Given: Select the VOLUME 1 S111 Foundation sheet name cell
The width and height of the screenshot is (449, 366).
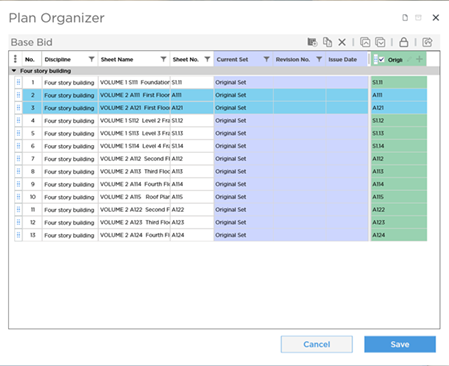Looking at the screenshot, I should pos(135,82).
